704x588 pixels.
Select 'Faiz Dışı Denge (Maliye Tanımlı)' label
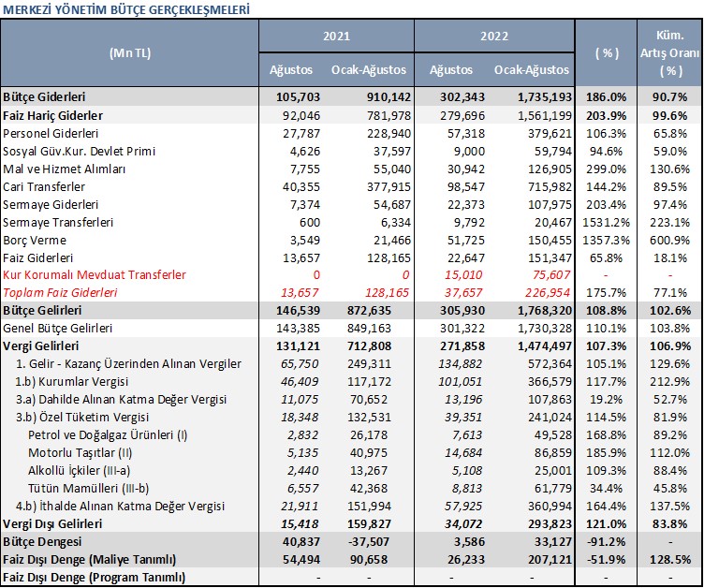[x=89, y=560]
